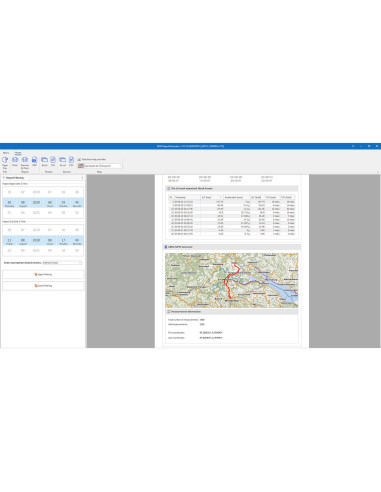Image resolution: width=381 pixels, height=492 pixels.
Task: Pick the previous year above the start date 2020
Action: [x=36, y=192]
